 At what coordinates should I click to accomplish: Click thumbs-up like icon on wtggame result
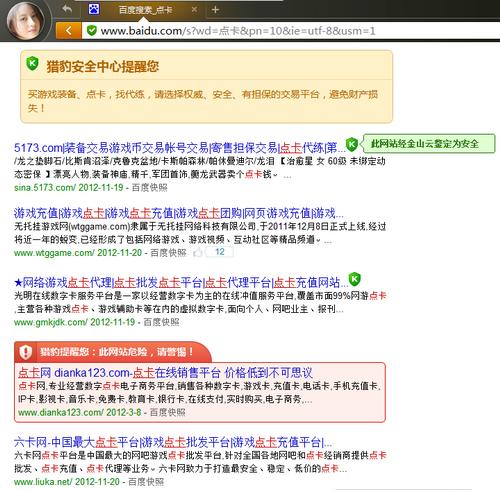(198, 253)
